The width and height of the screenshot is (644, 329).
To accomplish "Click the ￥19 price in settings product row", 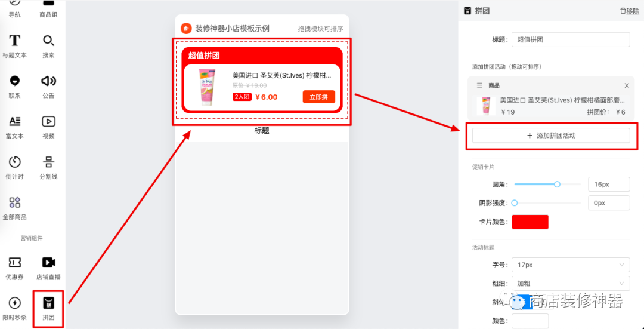I will (x=508, y=112).
